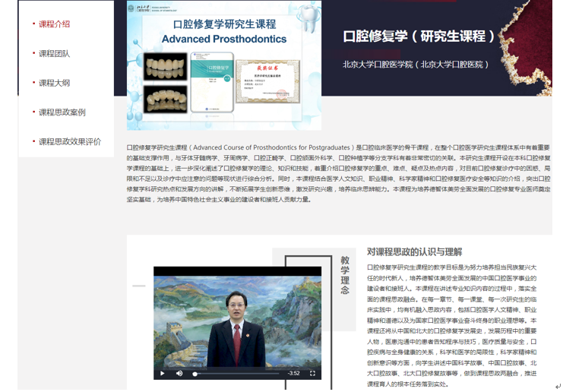Click the tooth graphic on the cover
Viewport: 582px width, 392px height.
[309, 17]
